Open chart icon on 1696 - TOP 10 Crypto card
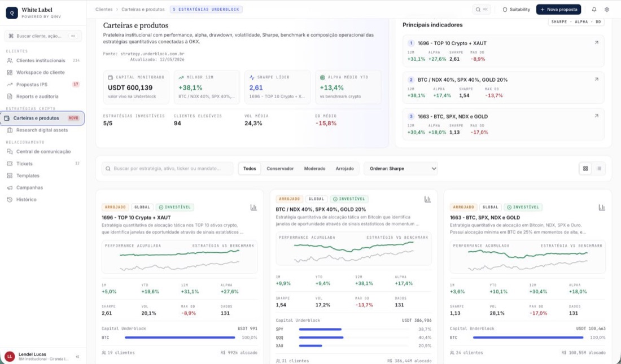Screen dimensions: 621x364 tap(253, 207)
